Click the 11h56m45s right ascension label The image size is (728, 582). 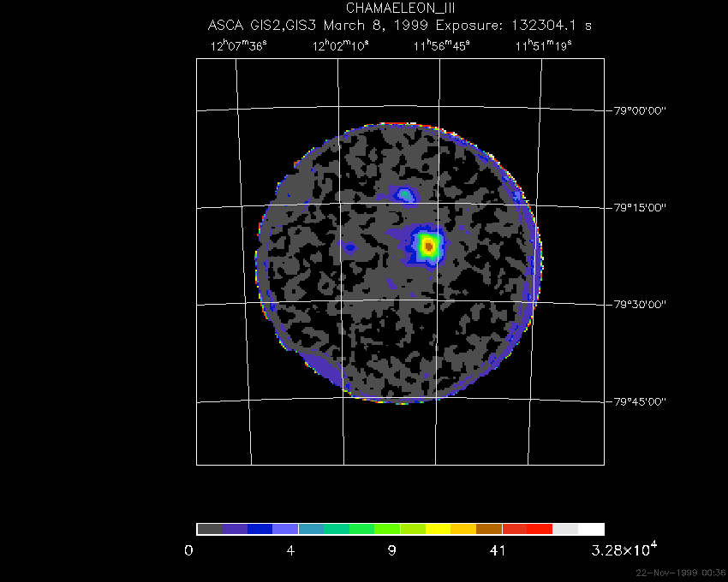442,45
